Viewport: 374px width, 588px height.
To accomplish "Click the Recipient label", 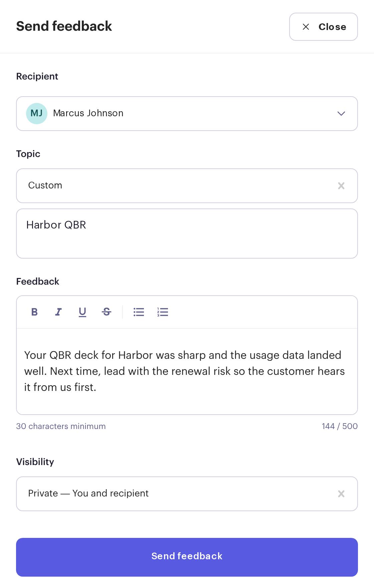I will [37, 77].
